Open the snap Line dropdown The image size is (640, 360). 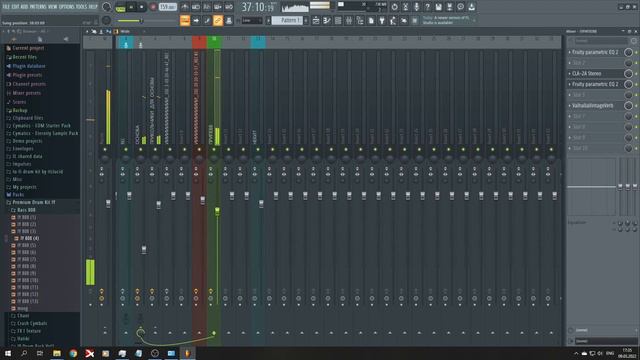pos(252,20)
